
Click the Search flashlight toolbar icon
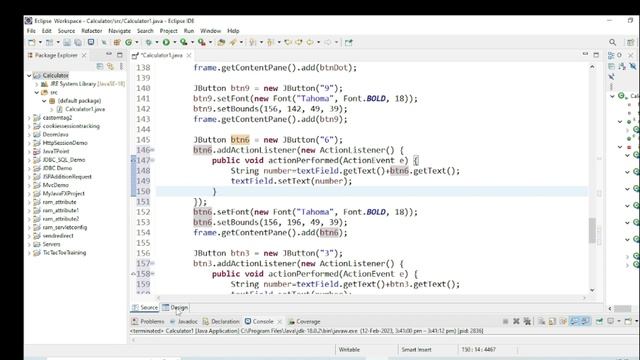tap(233, 42)
